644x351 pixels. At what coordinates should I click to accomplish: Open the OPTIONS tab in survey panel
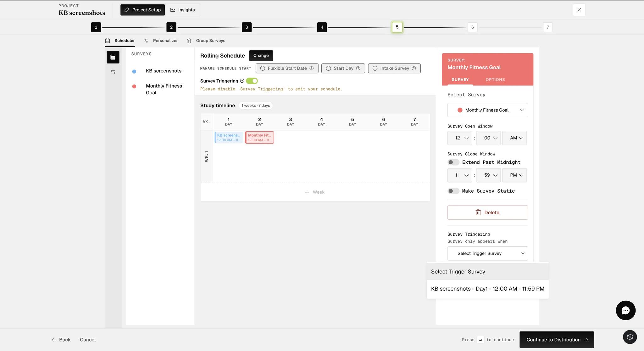click(495, 80)
